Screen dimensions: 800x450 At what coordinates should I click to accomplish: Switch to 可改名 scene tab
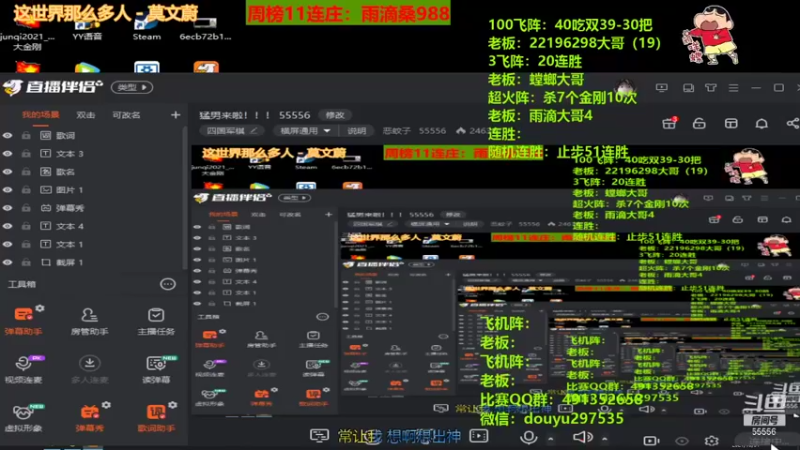click(126, 115)
